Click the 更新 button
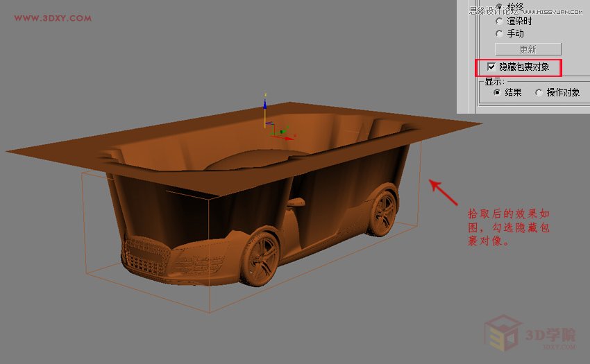 528,49
